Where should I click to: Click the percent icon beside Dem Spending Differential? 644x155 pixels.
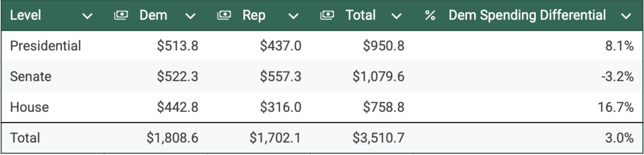pos(430,15)
